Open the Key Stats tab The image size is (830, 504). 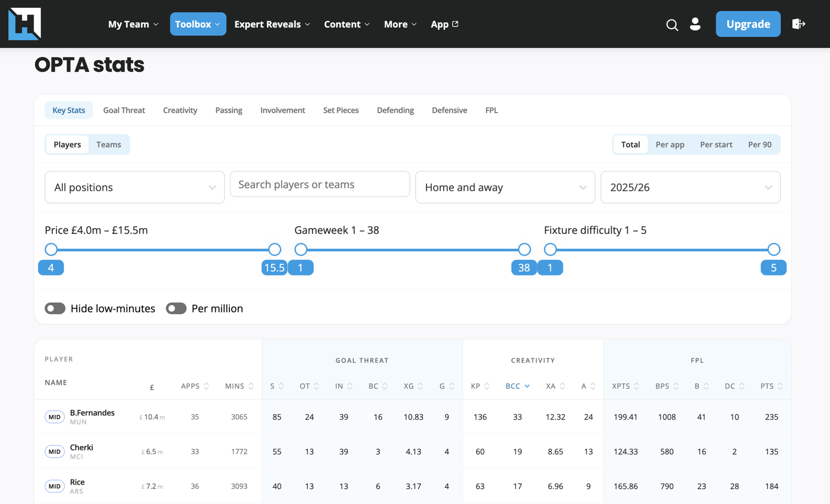click(69, 110)
